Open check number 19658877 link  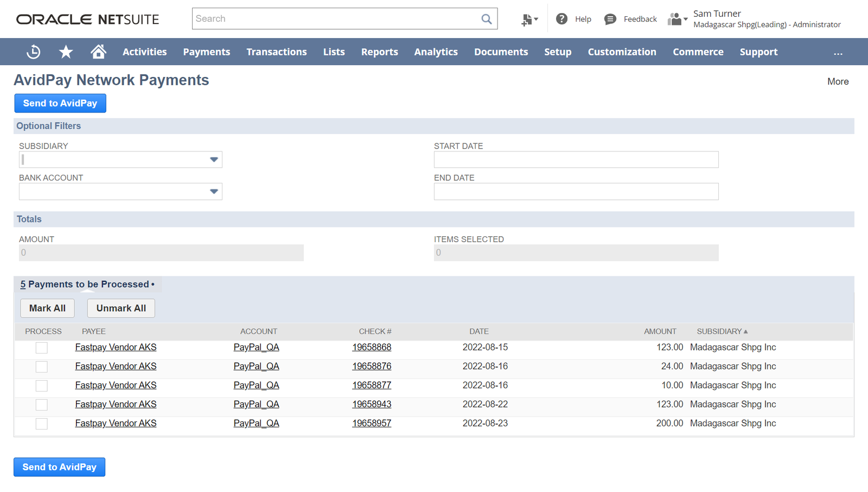tap(372, 385)
